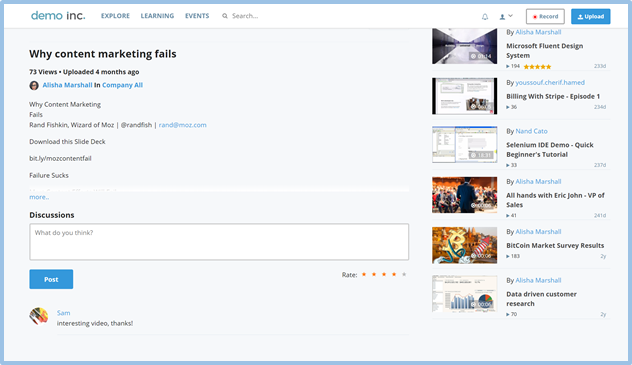Screen dimensions: 632x365
Task: Click the search magnifier icon
Action: click(225, 16)
